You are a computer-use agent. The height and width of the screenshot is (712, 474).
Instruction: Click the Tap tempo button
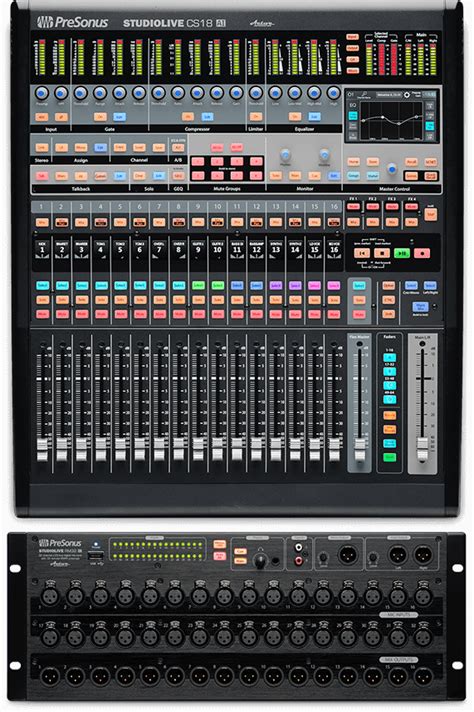[430, 214]
